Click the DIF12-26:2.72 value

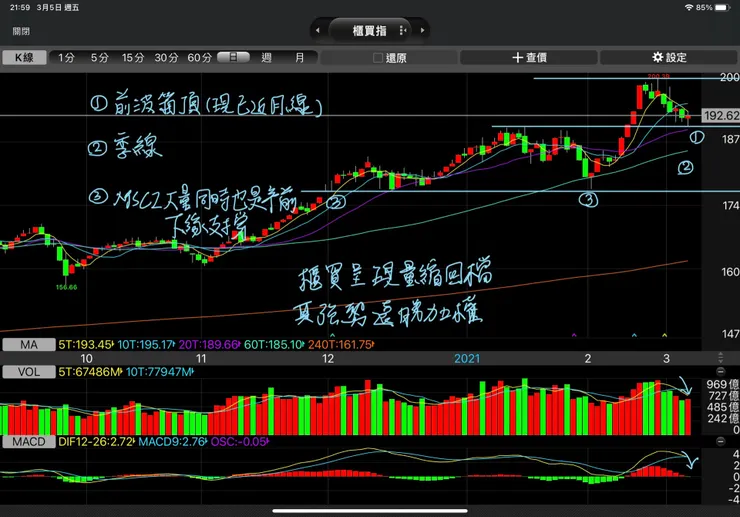[x=96, y=442]
